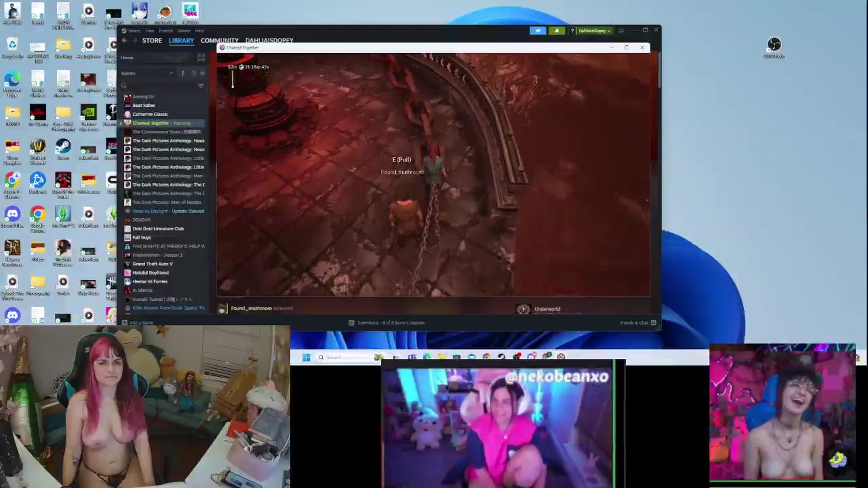
Task: Open the Games menu
Action: [x=184, y=31]
